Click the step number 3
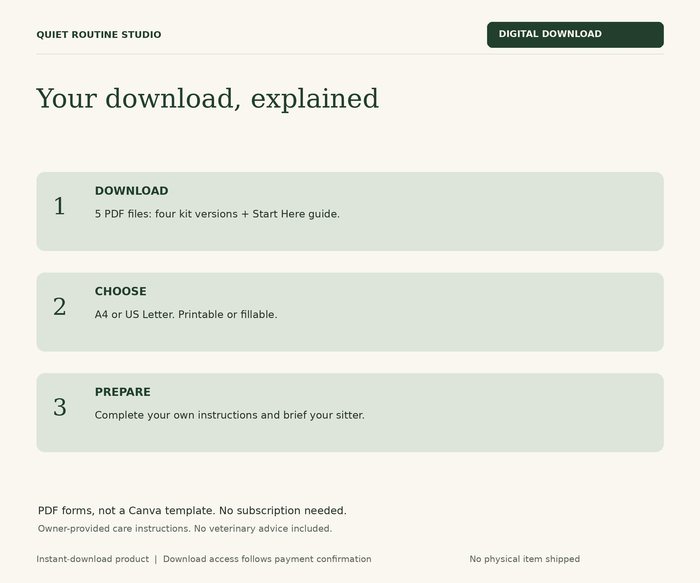Viewport: 700px width, 583px height. (x=60, y=407)
